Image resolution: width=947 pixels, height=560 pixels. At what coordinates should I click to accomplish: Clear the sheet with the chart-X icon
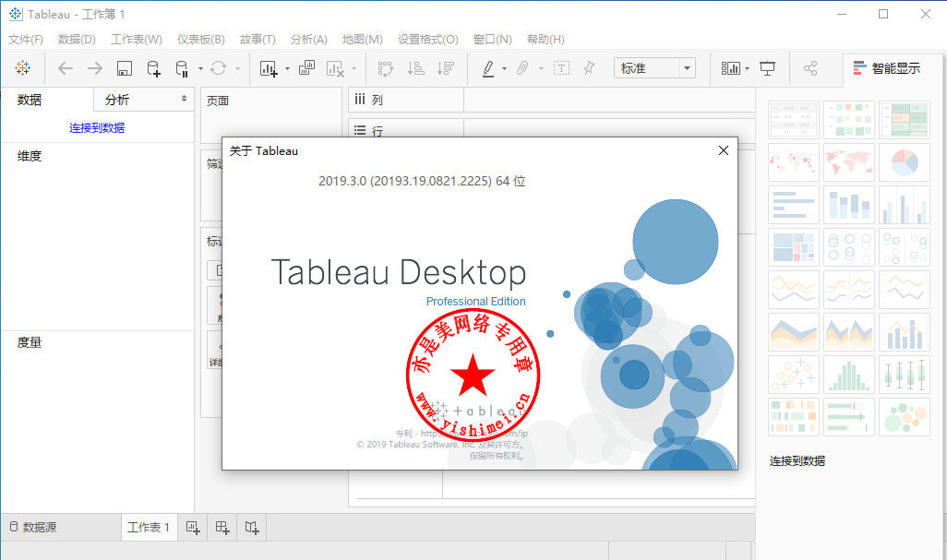335,68
